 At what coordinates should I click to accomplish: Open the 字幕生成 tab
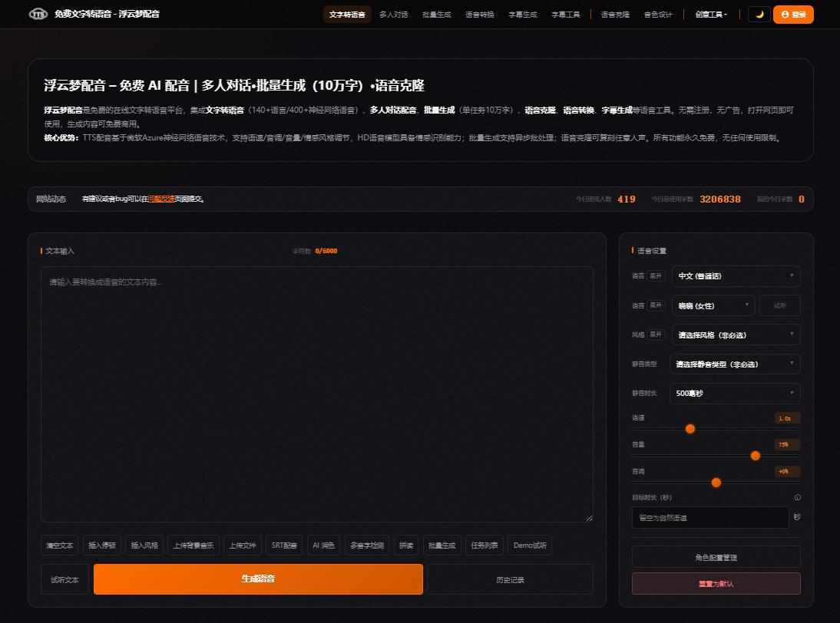[522, 15]
